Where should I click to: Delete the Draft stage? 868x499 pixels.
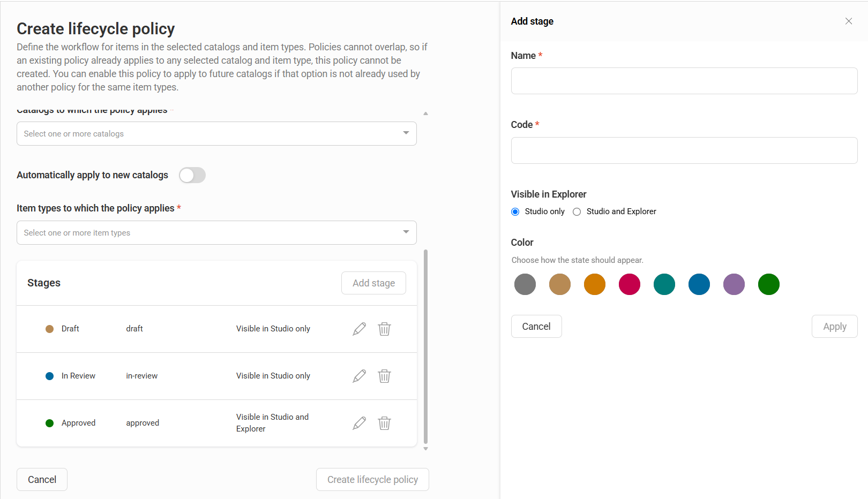coord(384,329)
